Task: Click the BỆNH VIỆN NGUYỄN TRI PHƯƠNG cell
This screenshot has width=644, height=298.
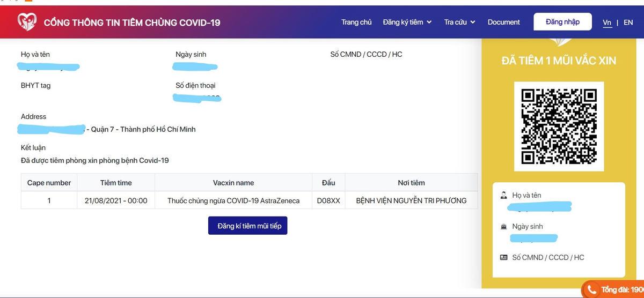Action: 411,201
